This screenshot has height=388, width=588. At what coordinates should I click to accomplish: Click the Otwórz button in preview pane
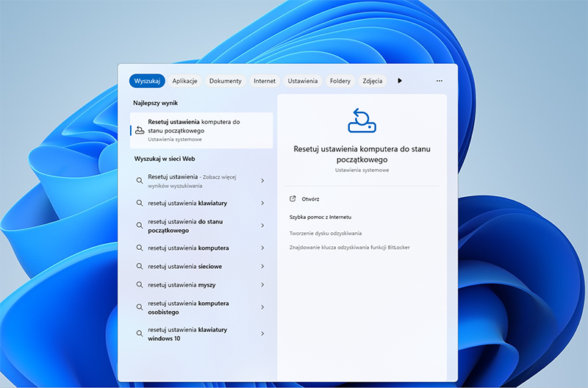tap(310, 198)
